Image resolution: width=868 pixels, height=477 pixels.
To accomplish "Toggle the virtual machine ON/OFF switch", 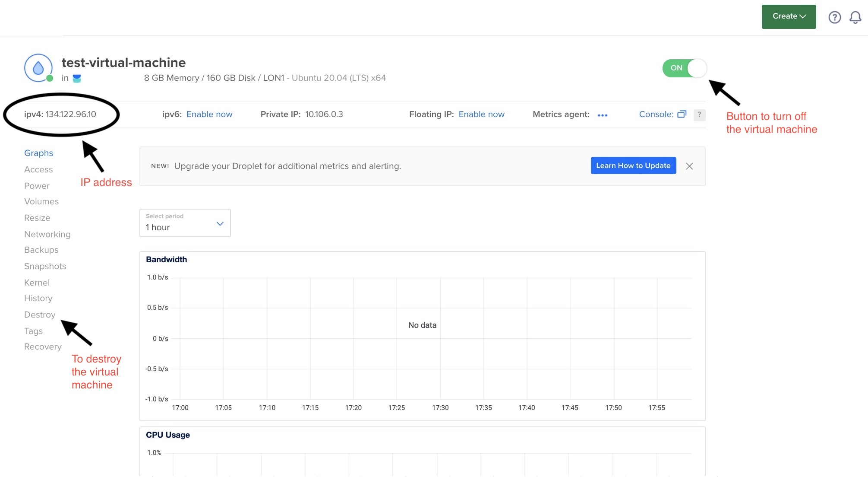I will pos(685,67).
